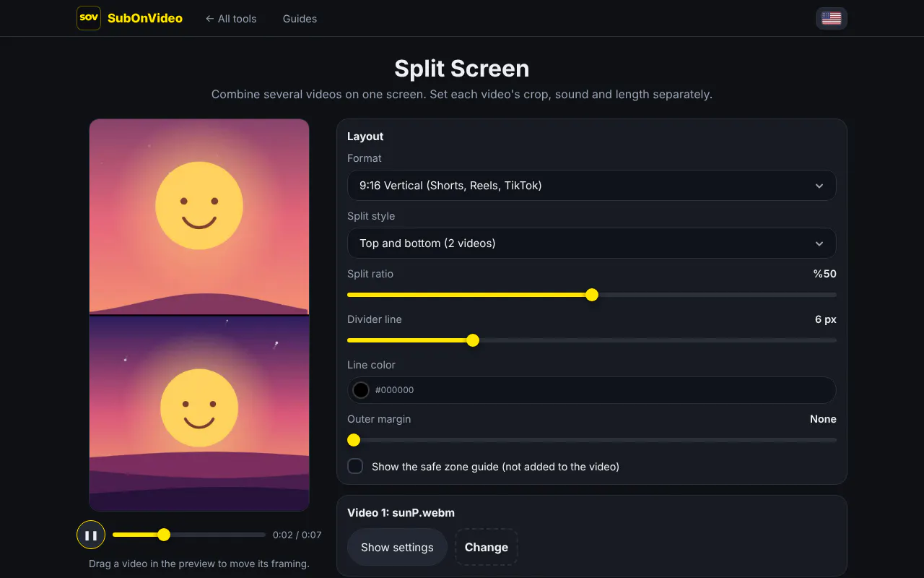924x578 pixels.
Task: Open the Format dropdown
Action: coord(591,185)
